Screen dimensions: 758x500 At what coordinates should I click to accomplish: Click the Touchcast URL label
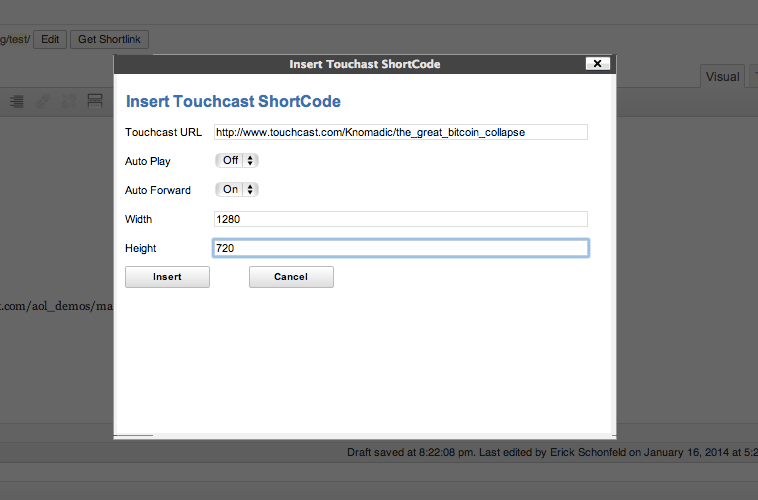point(163,132)
